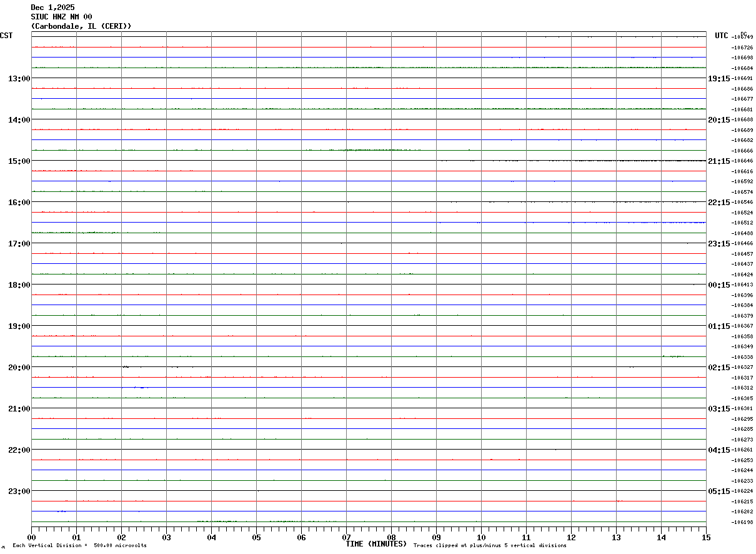This screenshot has width=756, height=554.
Task: Click minute tick label "12" on time axis
Action: [571, 537]
